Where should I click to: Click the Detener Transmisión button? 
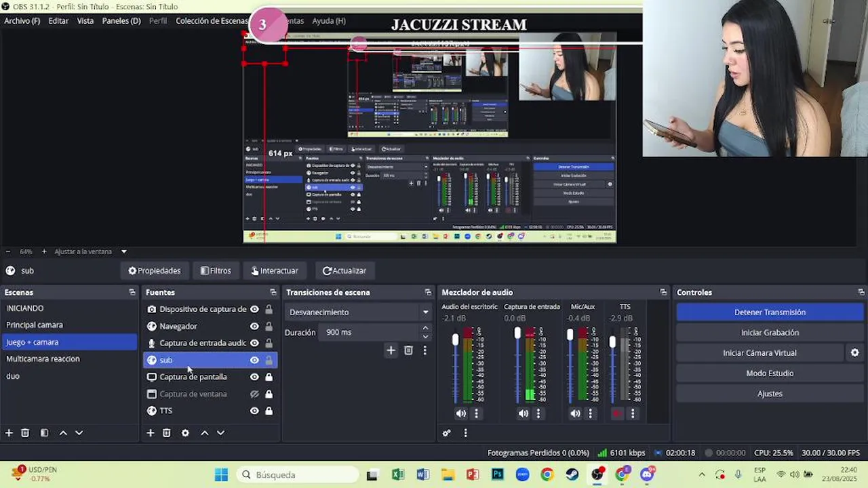click(x=770, y=312)
